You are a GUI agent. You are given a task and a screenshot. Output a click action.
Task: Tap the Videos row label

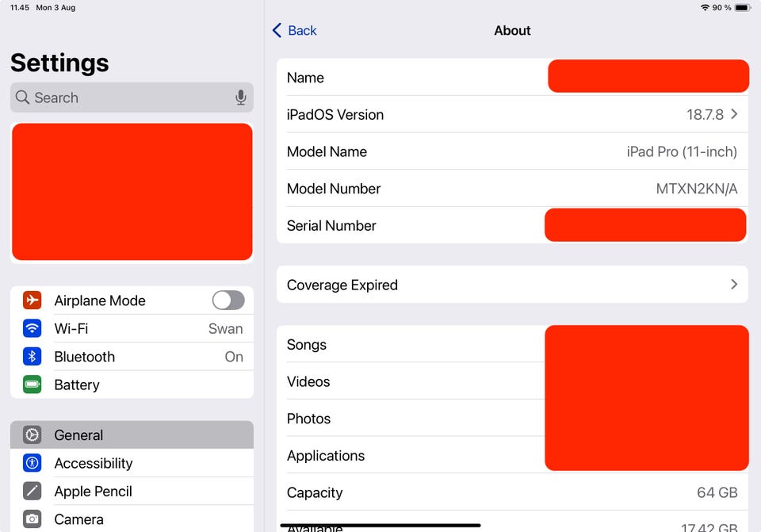click(308, 381)
